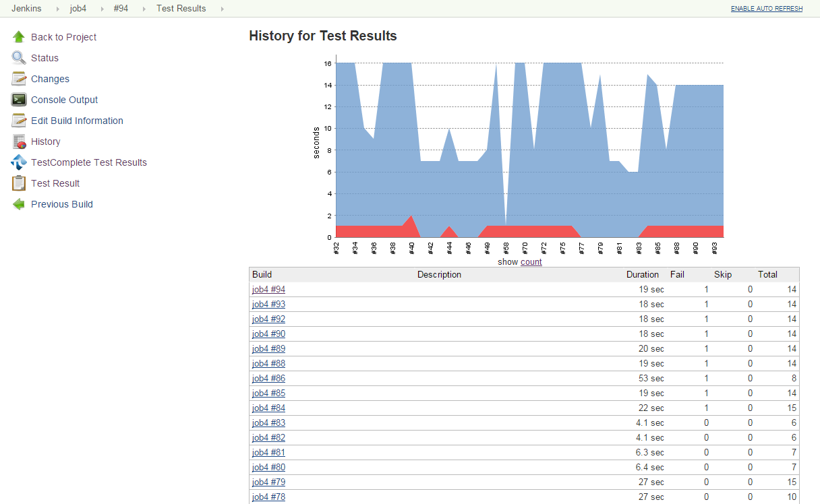Open build History via its clock icon
Screen dimensions: 820x504
pos(19,141)
